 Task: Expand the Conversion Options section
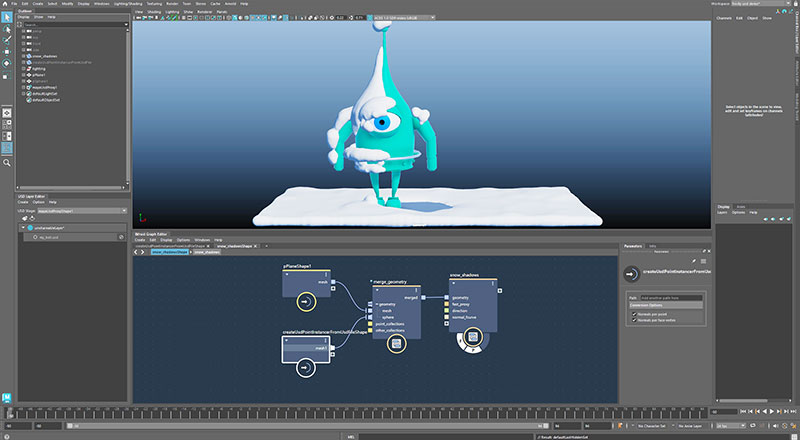click(665, 305)
